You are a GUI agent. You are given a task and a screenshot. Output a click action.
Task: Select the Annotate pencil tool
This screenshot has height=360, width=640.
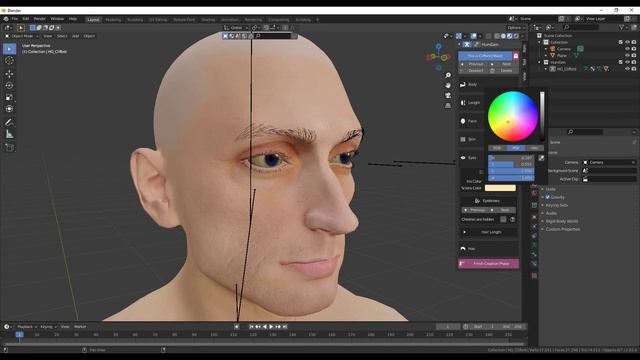9,122
